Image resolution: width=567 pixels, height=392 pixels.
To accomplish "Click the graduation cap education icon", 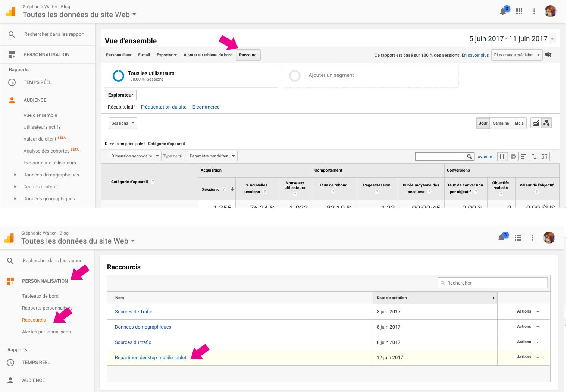I will pyautogui.click(x=548, y=55).
